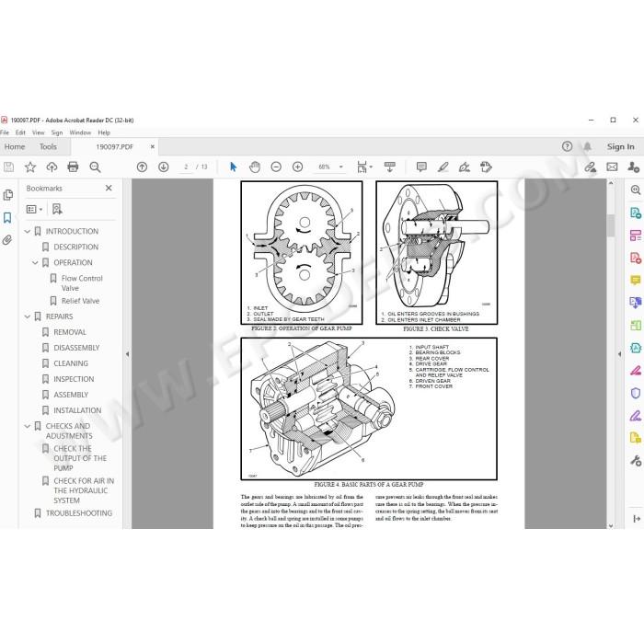
Task: Switch to the Tools tab
Action: pos(48,146)
